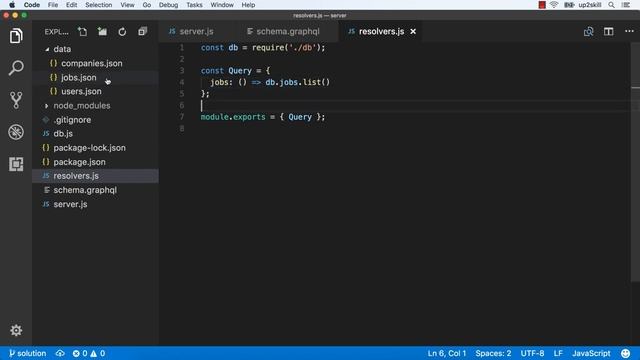Refresh the Explorer file tree

coord(122,32)
